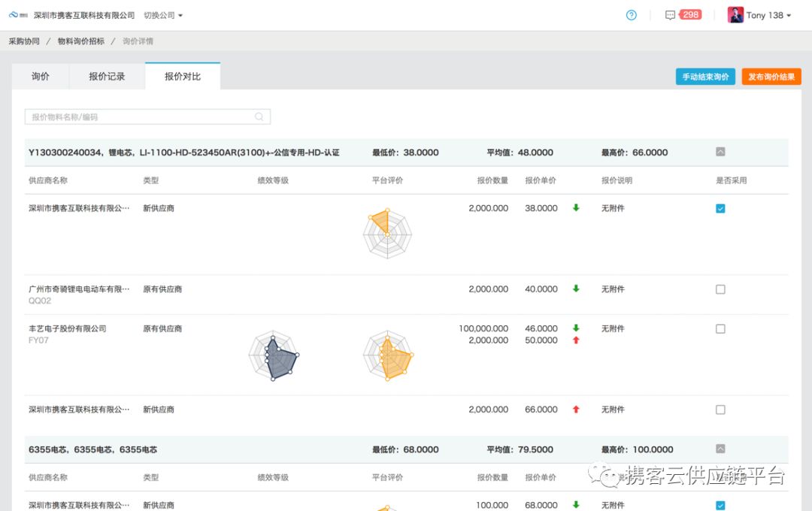This screenshot has height=511, width=812.
Task: Open the 切换公司 company switcher
Action: 159,14
